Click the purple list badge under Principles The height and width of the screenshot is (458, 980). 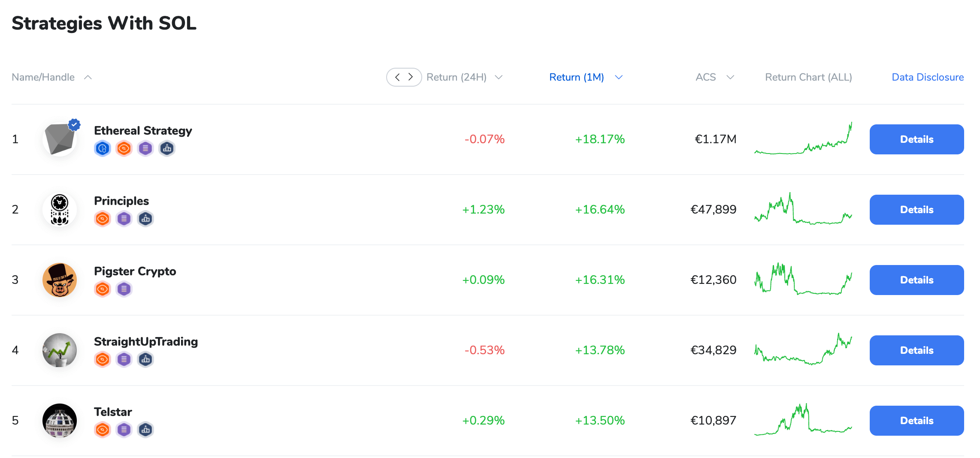(124, 219)
